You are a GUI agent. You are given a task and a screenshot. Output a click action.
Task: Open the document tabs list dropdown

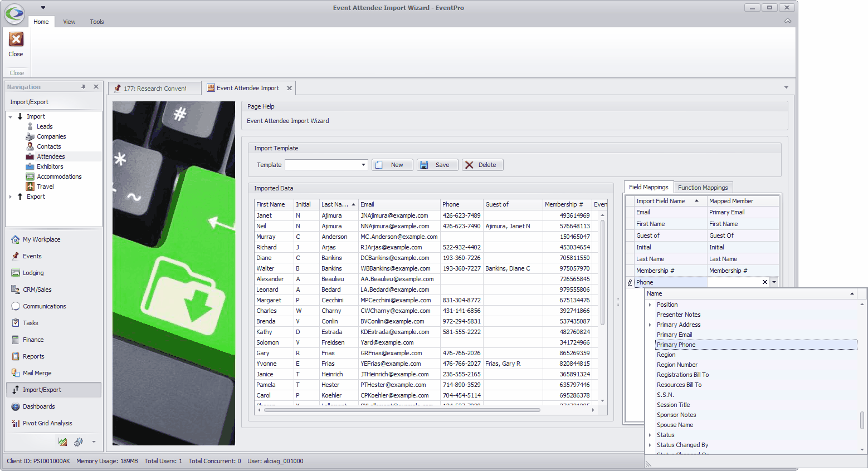tap(786, 87)
